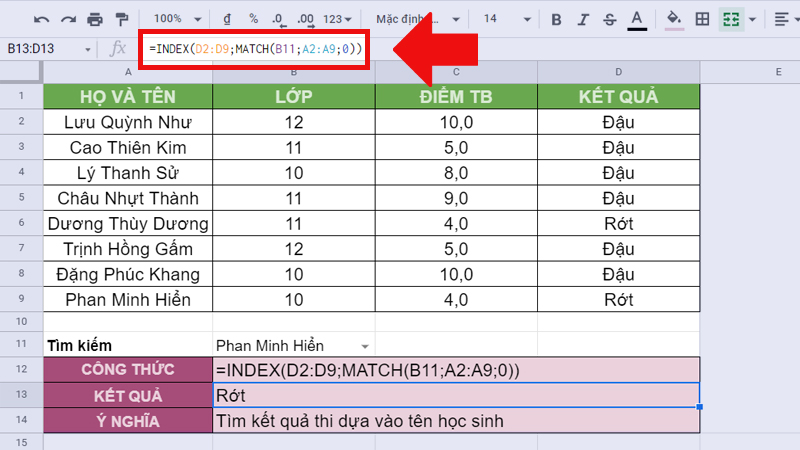Viewport: 800px width, 450px height.
Task: Select cell Lưu Quỳnh Như
Action: 128,122
